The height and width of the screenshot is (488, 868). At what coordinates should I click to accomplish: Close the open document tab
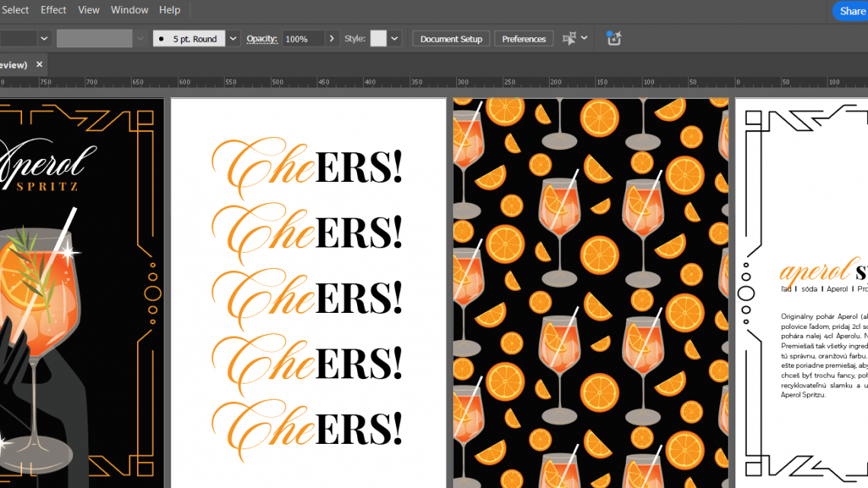(x=40, y=65)
